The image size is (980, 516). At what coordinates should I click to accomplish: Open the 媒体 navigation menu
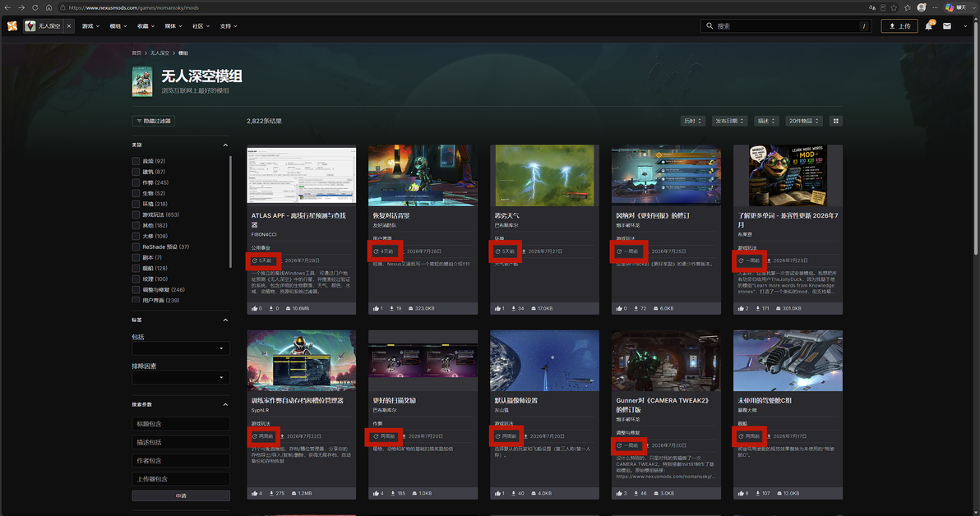173,25
